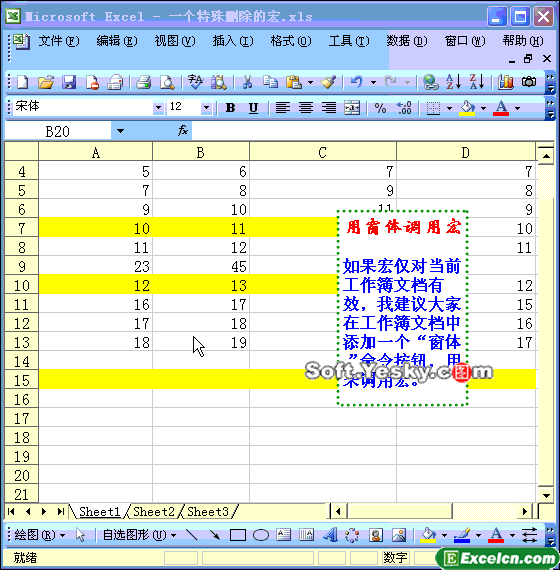Click the Print icon in the toolbar

coord(144,82)
